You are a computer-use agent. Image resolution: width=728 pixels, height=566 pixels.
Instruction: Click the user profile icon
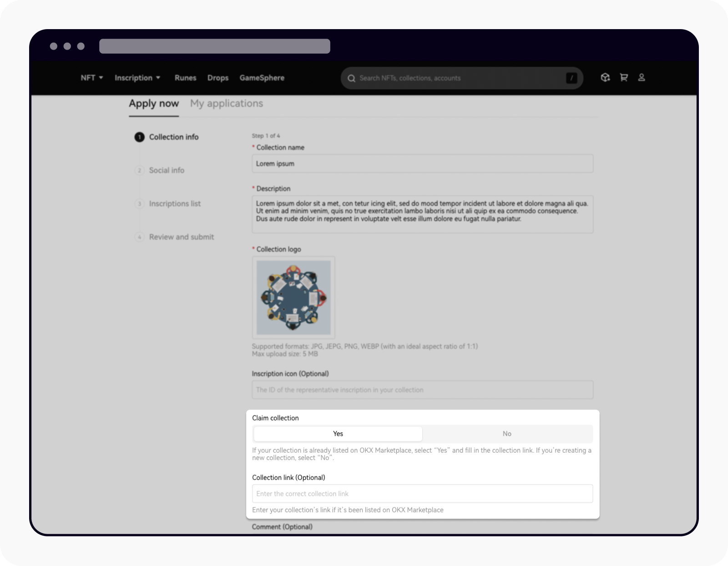(x=642, y=77)
